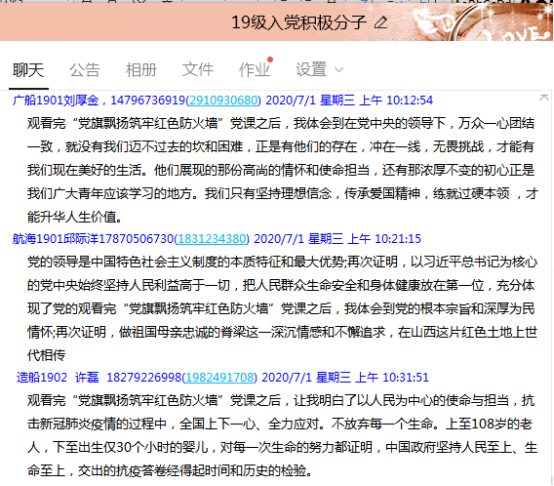
Task: Click the pencil icon to edit group name
Action: 381,23
